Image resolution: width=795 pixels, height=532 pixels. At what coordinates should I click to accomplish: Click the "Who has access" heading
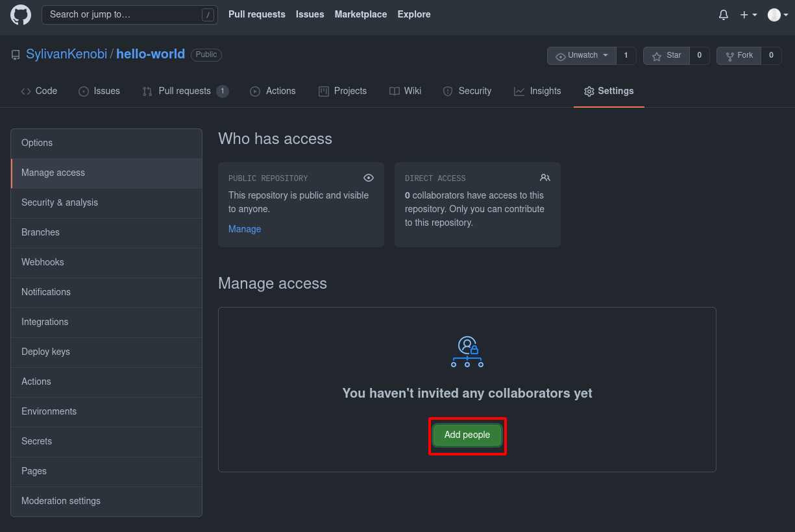point(275,139)
